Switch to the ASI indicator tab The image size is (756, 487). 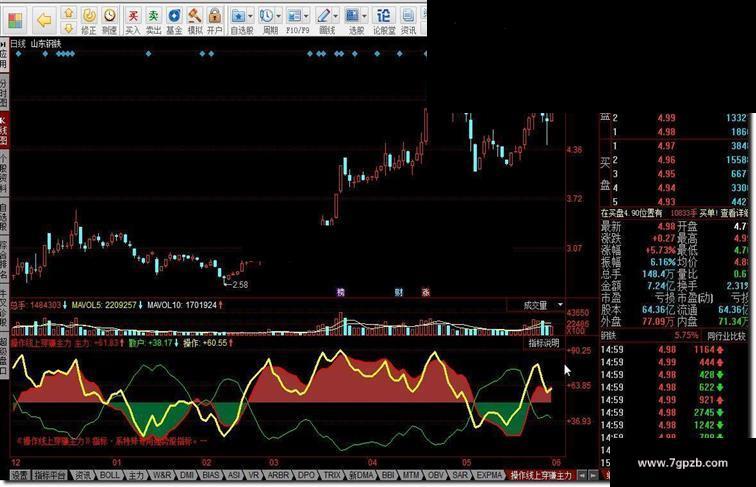(234, 475)
